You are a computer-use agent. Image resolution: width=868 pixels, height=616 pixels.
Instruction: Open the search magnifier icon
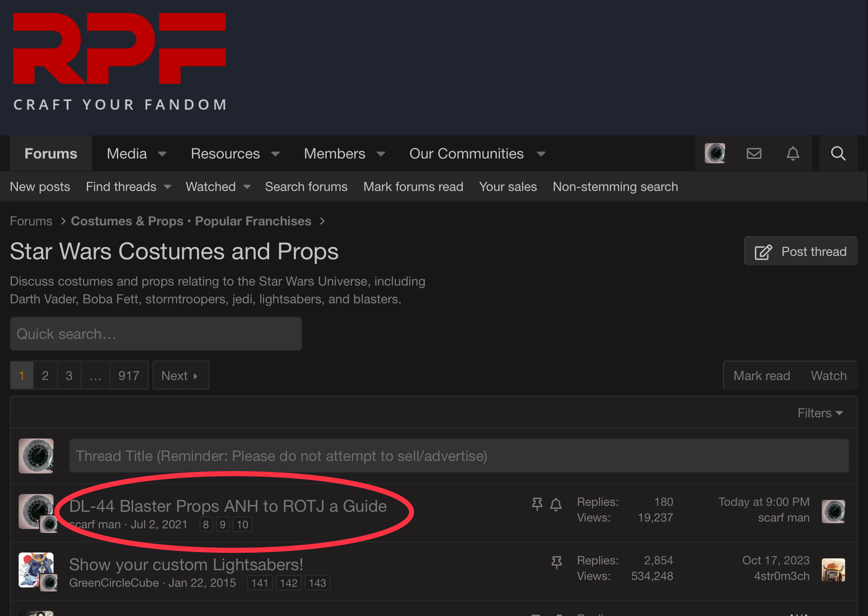(x=838, y=153)
